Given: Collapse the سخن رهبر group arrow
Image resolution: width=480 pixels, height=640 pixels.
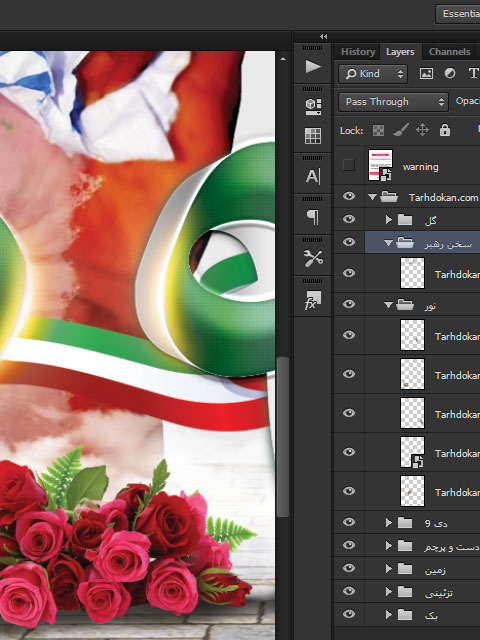Looking at the screenshot, I should (388, 243).
